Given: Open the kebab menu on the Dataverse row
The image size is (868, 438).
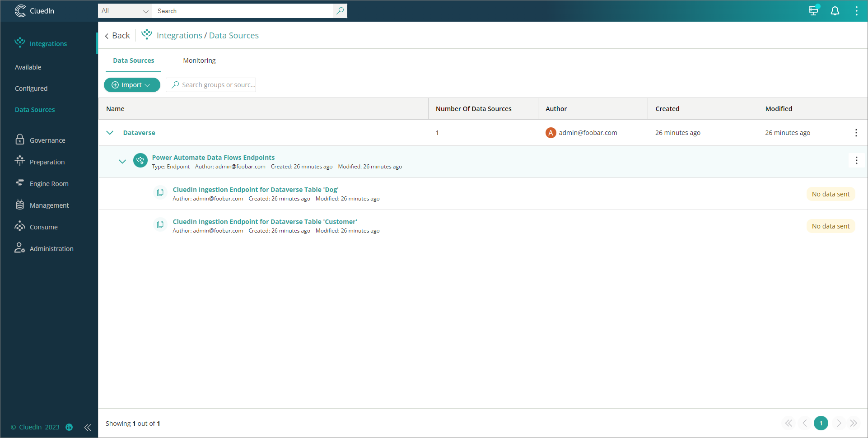Looking at the screenshot, I should pos(856,132).
